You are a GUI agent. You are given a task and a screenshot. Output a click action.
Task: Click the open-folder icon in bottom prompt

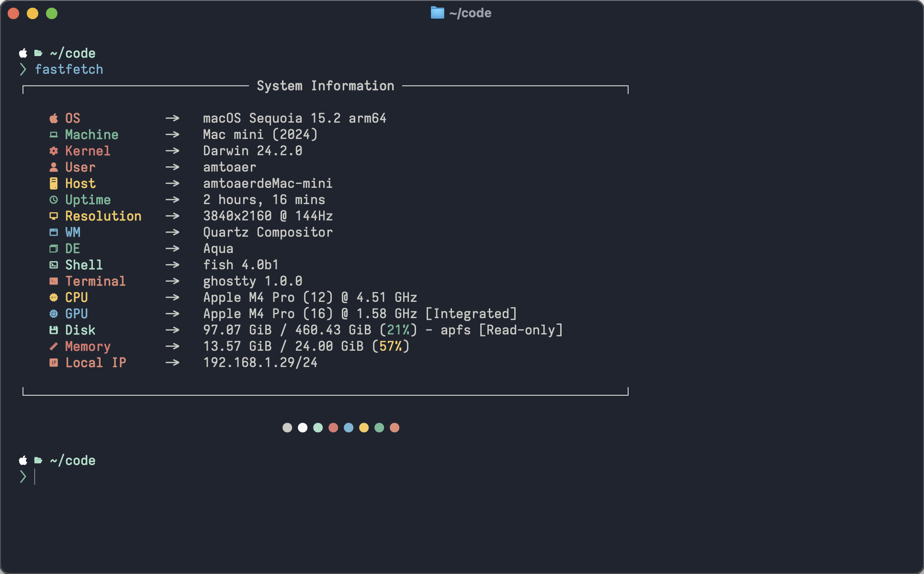click(38, 460)
